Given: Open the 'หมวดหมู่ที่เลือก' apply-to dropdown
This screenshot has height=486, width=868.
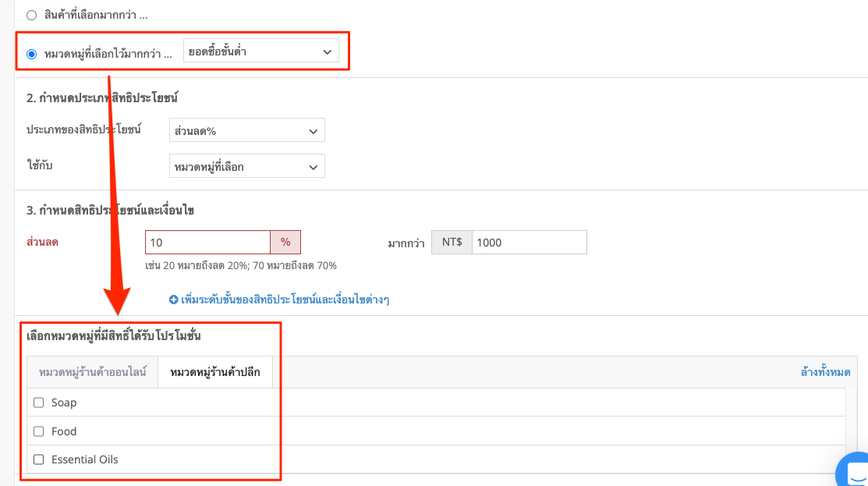Looking at the screenshot, I should [247, 166].
